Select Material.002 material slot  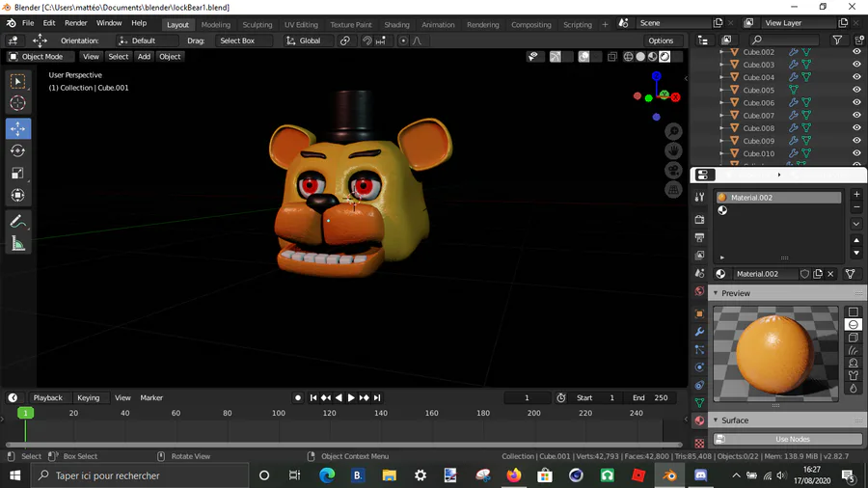[x=778, y=198]
